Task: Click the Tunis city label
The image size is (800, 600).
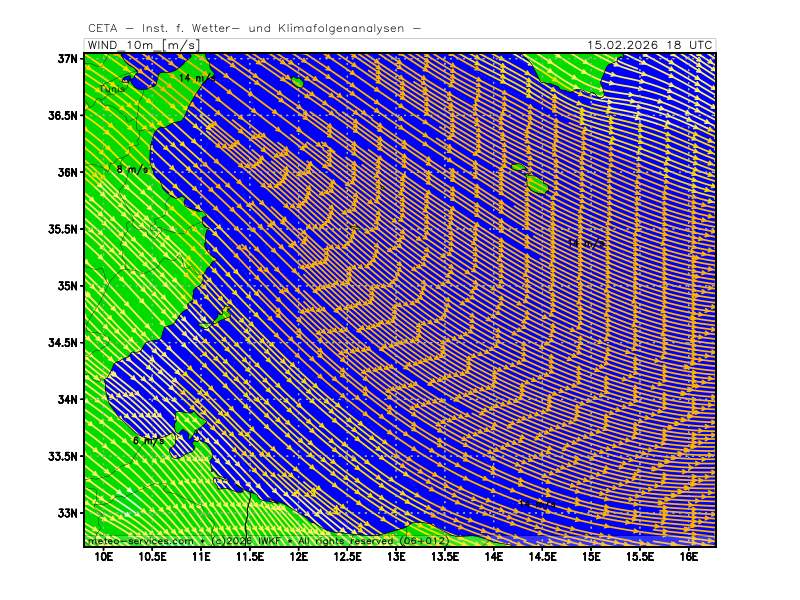Action: click(x=114, y=89)
